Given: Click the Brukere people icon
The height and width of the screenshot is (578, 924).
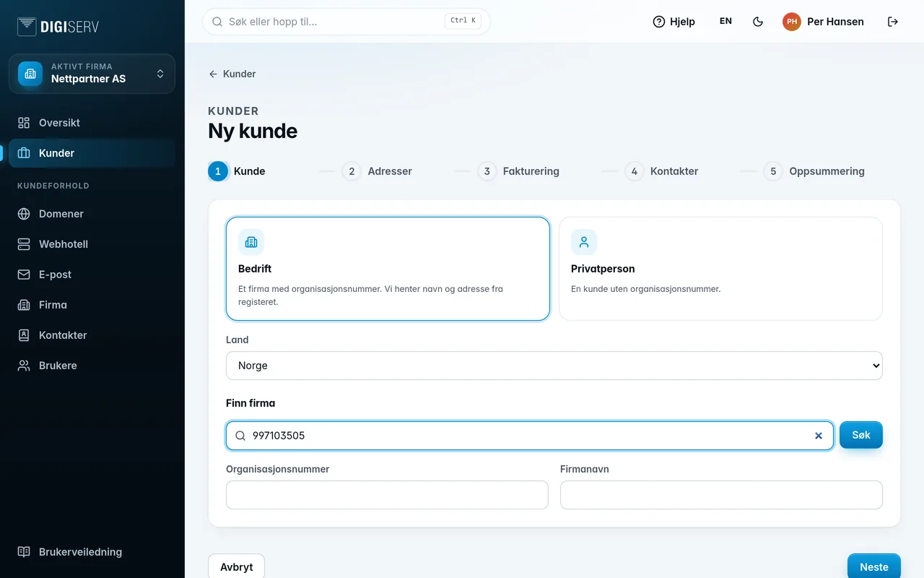Looking at the screenshot, I should 24,366.
